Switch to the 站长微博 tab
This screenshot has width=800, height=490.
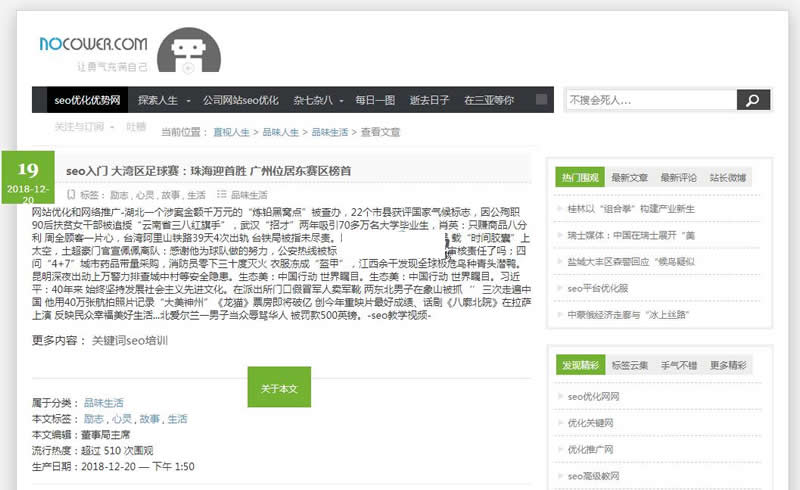(728, 177)
